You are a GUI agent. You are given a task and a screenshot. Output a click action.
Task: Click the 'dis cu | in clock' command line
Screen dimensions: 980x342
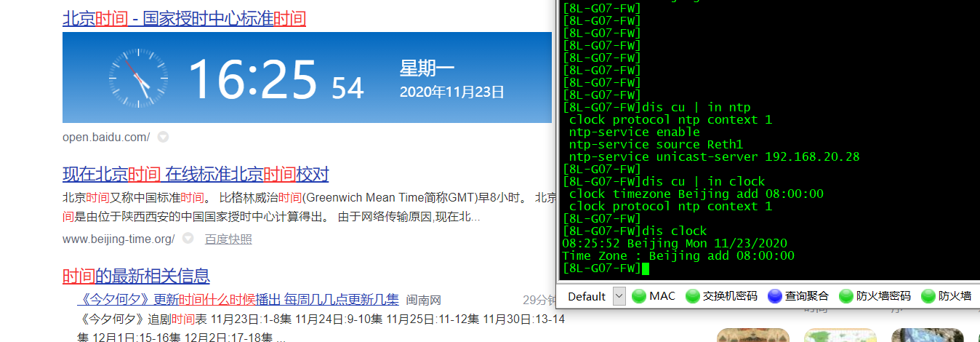(x=664, y=182)
